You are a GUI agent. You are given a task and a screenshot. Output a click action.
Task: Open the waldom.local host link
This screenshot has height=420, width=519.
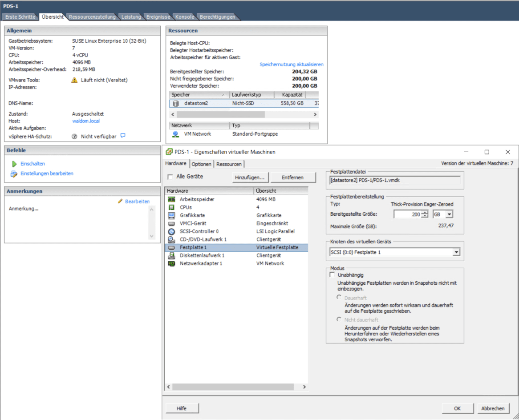pos(86,121)
